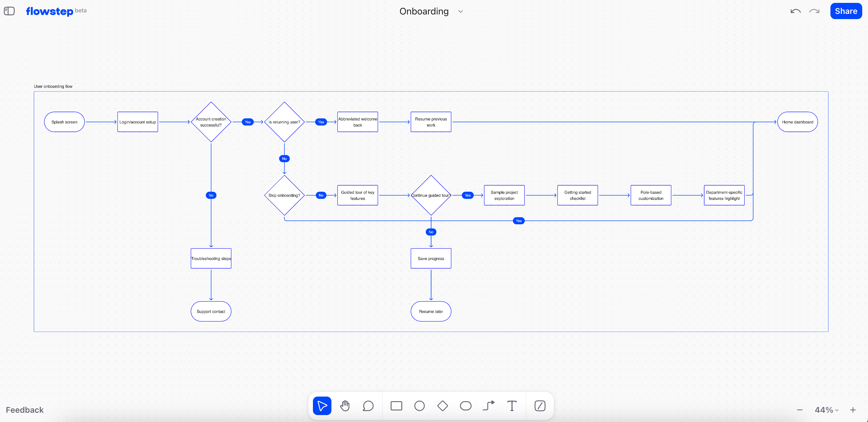The height and width of the screenshot is (422, 868).
Task: Select the text tool
Action: (x=512, y=406)
